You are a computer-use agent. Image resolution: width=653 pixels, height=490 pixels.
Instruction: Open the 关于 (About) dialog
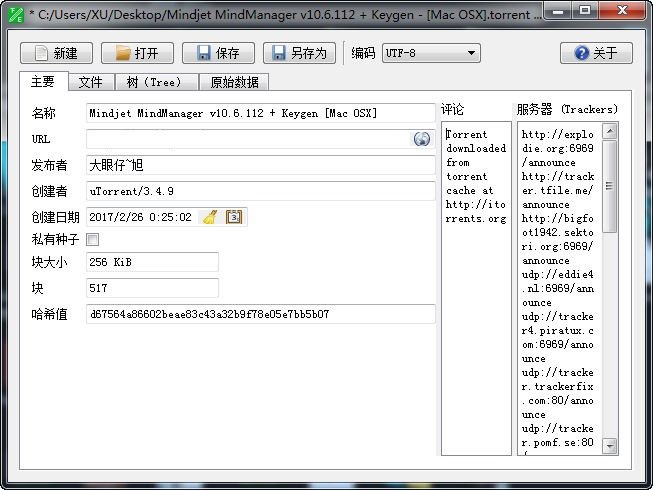click(x=596, y=53)
